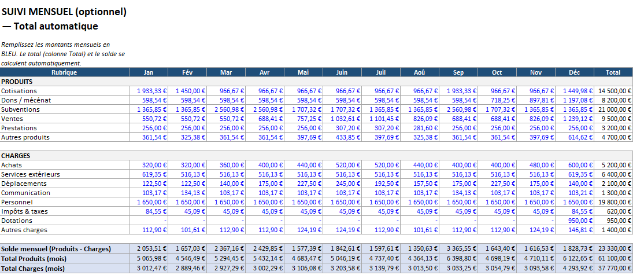The image size is (644, 275).
Task: Click the SUIVI MENSUEL title cell
Action: (x=64, y=12)
